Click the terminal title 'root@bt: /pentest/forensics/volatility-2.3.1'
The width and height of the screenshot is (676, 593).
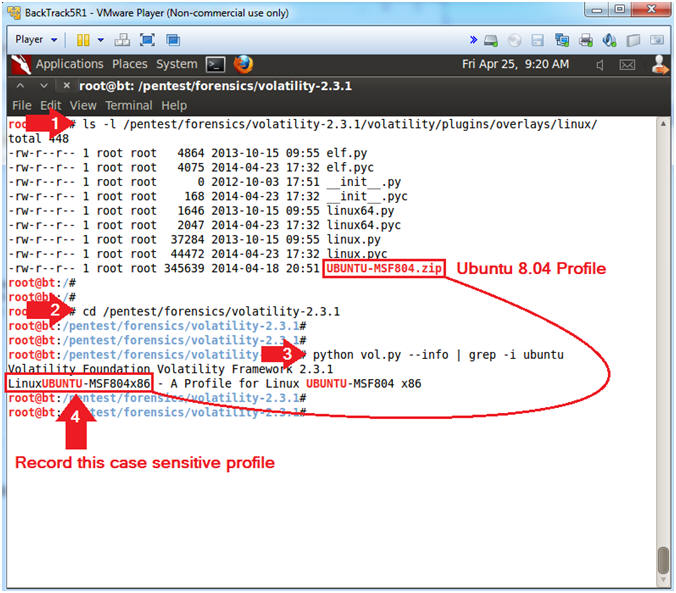click(215, 86)
